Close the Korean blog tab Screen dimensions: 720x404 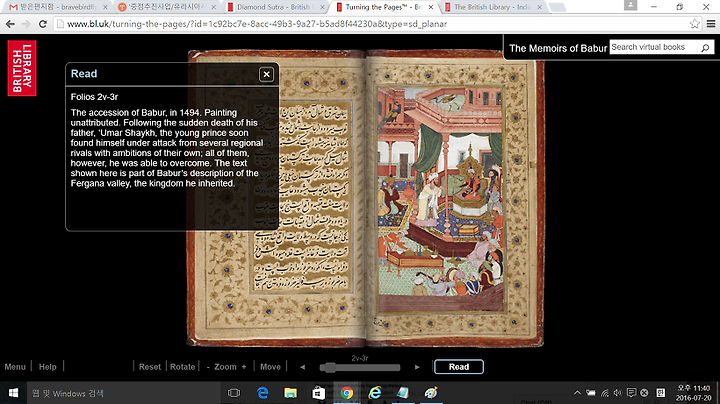pos(214,7)
